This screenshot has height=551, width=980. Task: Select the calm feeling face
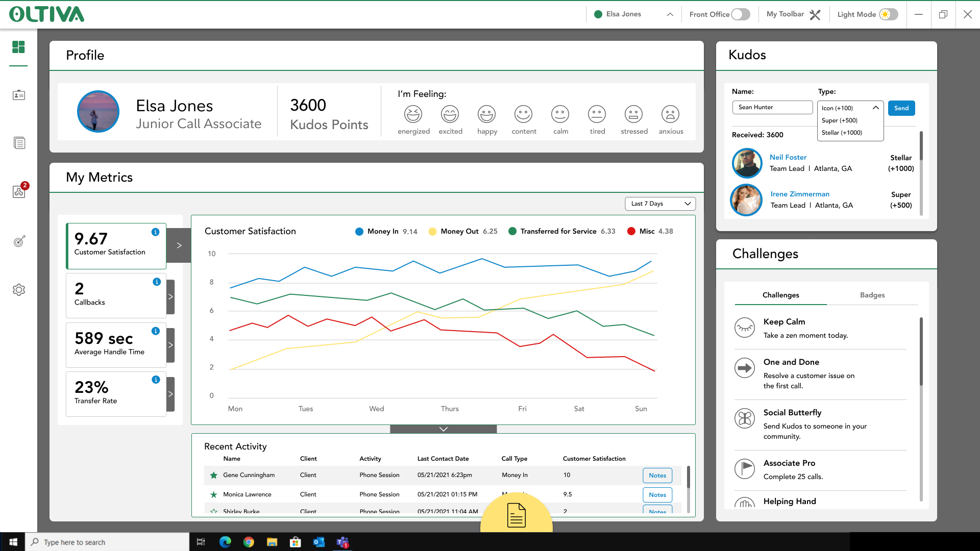[x=560, y=114]
